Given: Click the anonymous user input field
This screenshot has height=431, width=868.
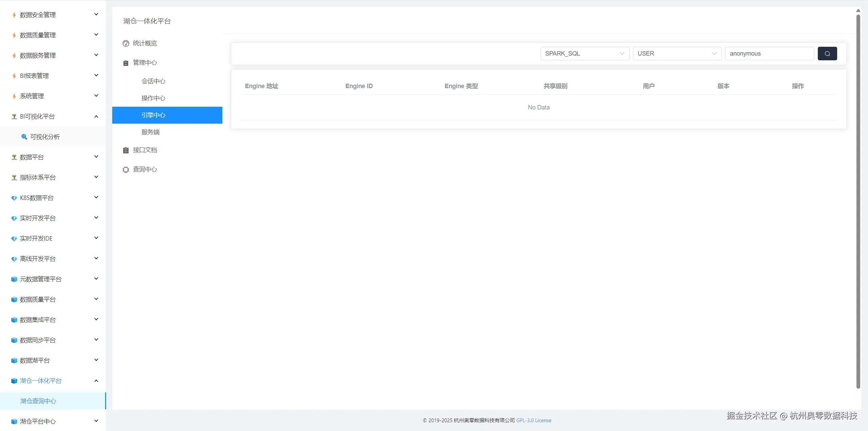Looking at the screenshot, I should coord(769,54).
